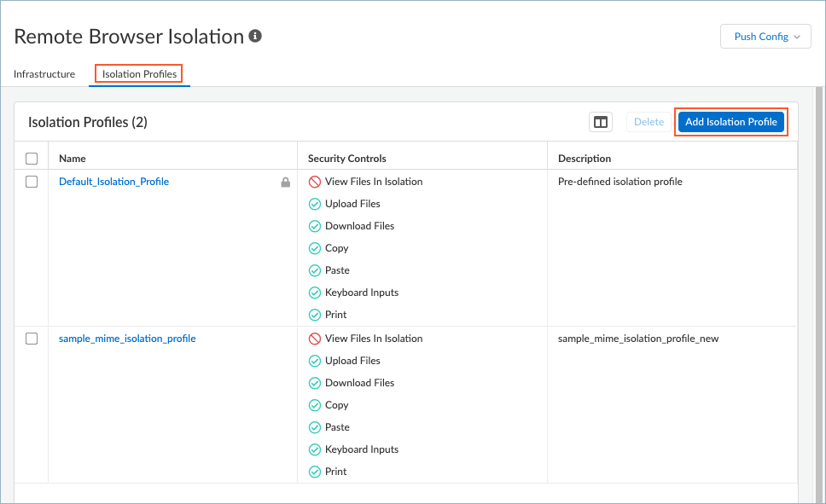Click the info icon beside Remote Browser Isolation
The height and width of the screenshot is (504, 826).
[255, 37]
